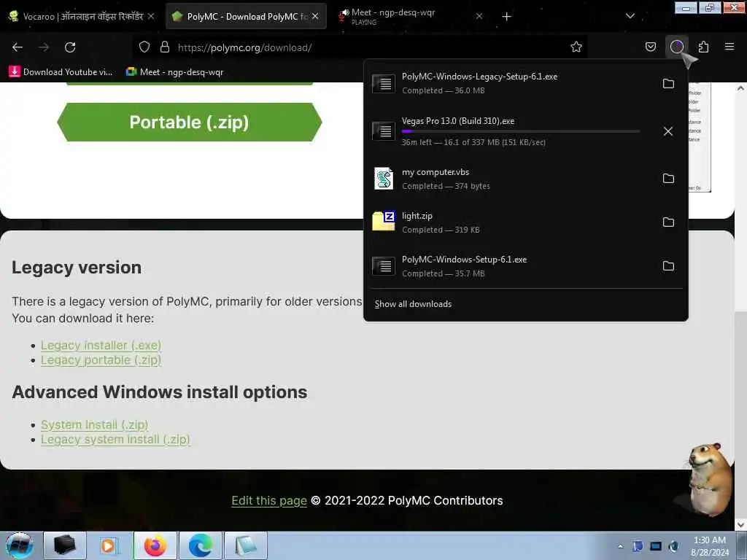
Task: Download the Portable (.zip) build
Action: [x=190, y=122]
